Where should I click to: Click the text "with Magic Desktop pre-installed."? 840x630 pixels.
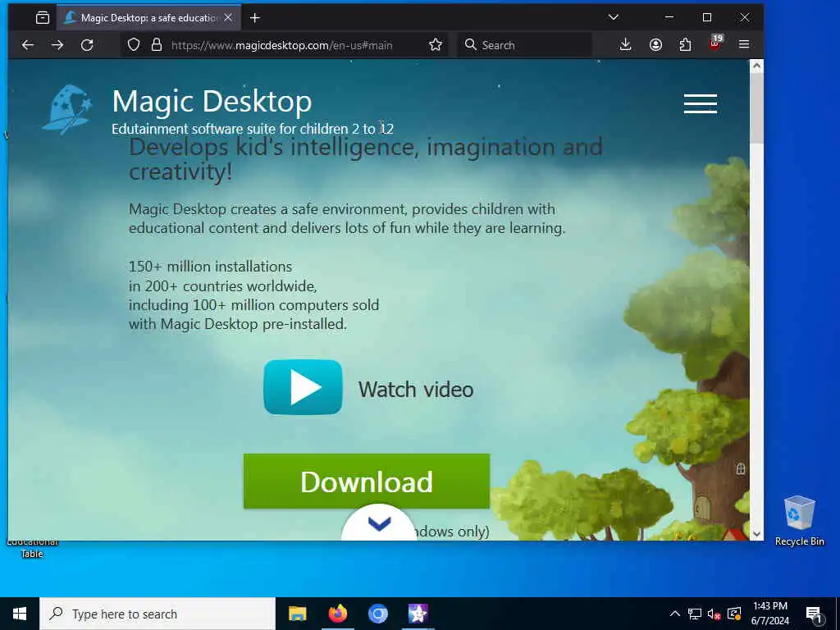click(x=238, y=324)
